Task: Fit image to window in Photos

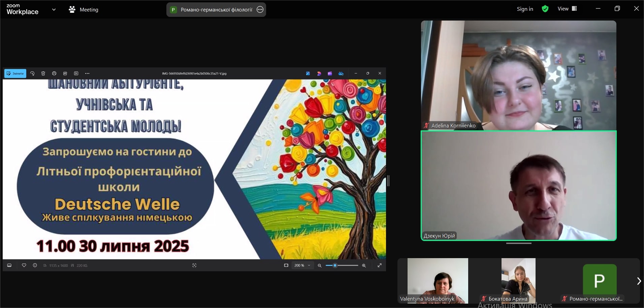Action: (286, 266)
